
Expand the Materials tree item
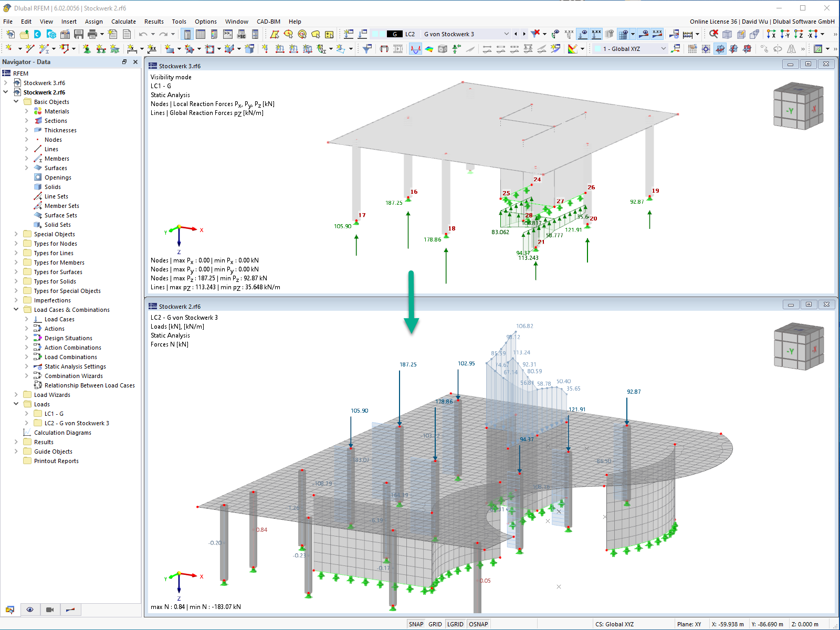click(27, 111)
